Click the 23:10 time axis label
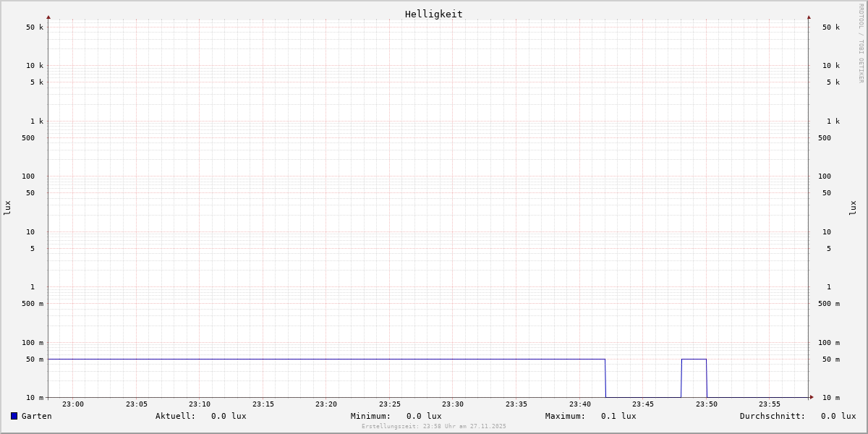 click(x=200, y=404)
